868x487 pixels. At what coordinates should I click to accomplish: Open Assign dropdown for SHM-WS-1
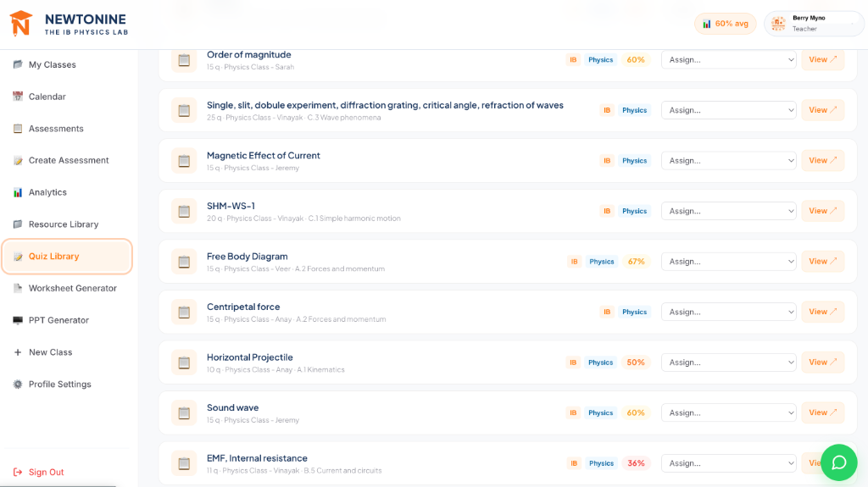728,211
